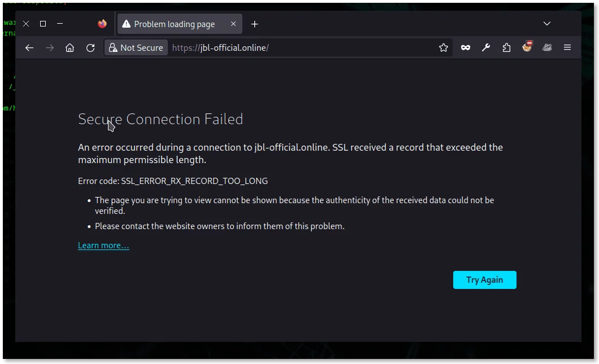Open the Firefox home page
The width and height of the screenshot is (599, 364).
[70, 48]
